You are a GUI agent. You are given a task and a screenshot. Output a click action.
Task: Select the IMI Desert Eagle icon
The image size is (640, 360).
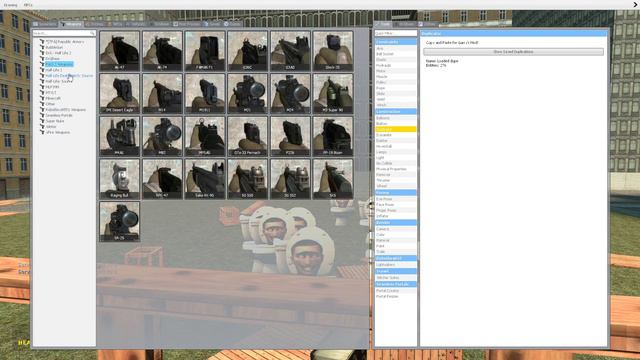pos(120,93)
